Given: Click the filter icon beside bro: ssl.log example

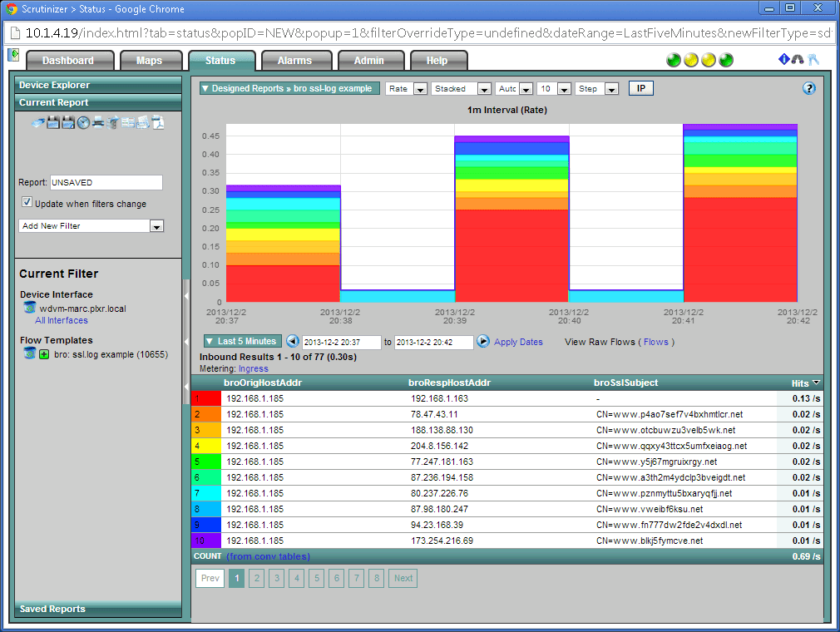Looking at the screenshot, I should 30,353.
